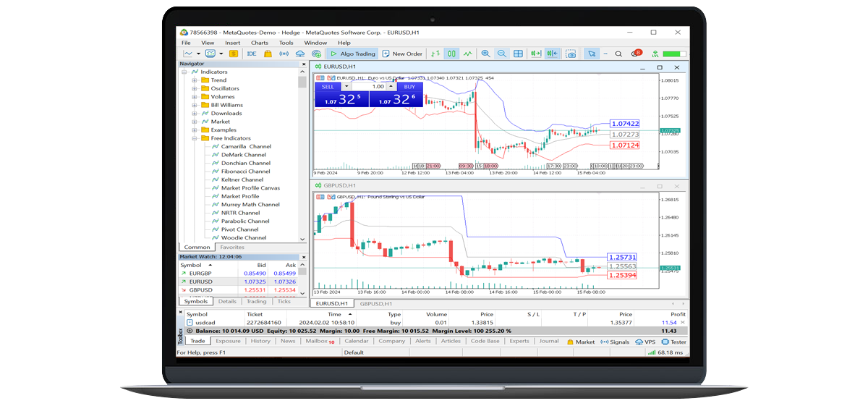The image size is (868, 406).
Task: Click the Zoom In magnifier icon
Action: 485,54
